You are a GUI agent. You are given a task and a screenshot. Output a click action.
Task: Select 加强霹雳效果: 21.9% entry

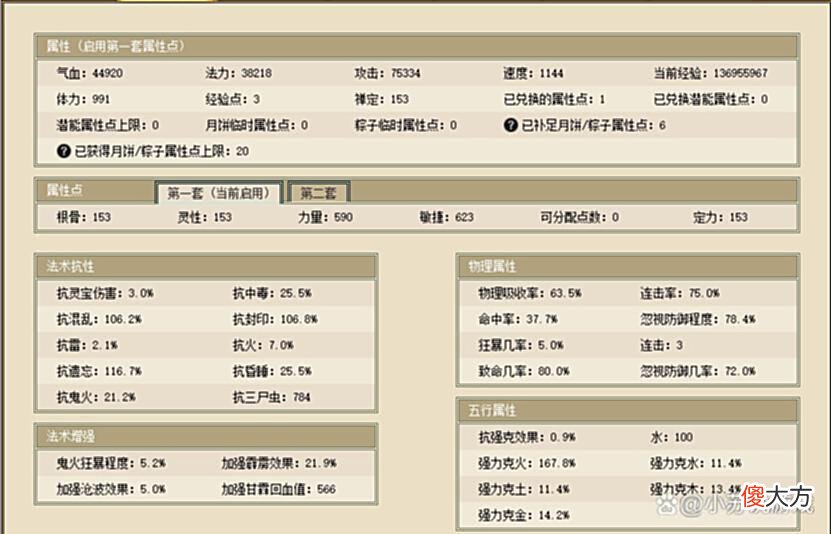pos(279,463)
